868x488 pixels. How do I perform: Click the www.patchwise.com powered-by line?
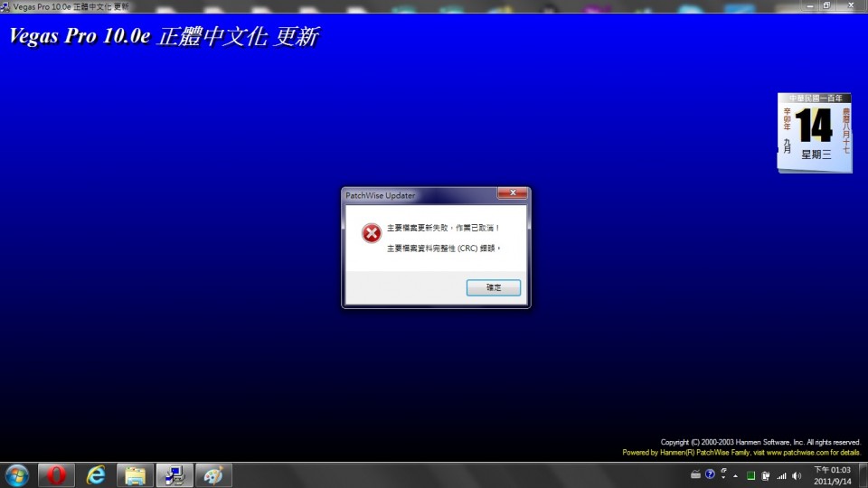(x=741, y=453)
